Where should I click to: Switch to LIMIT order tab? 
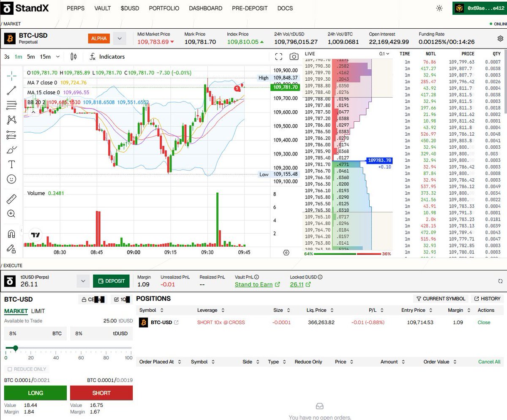(38, 311)
